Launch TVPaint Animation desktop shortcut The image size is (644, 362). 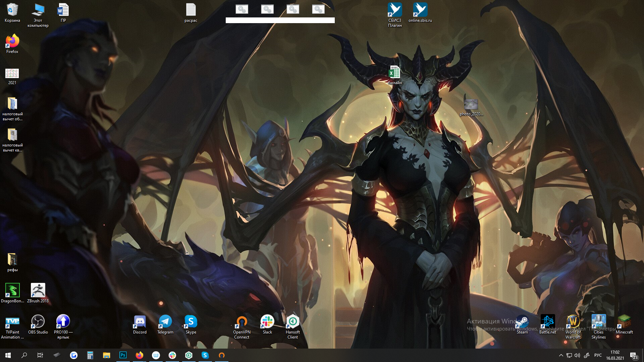[x=12, y=327]
